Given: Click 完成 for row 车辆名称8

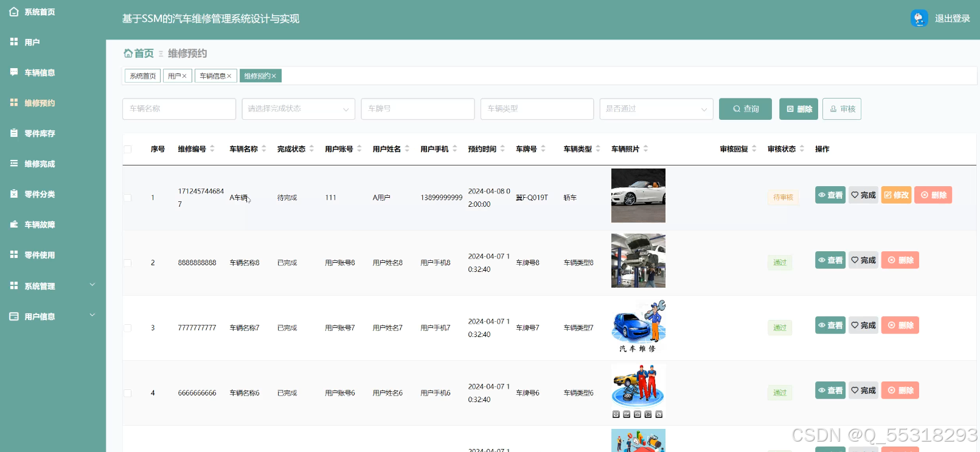Looking at the screenshot, I should 863,260.
